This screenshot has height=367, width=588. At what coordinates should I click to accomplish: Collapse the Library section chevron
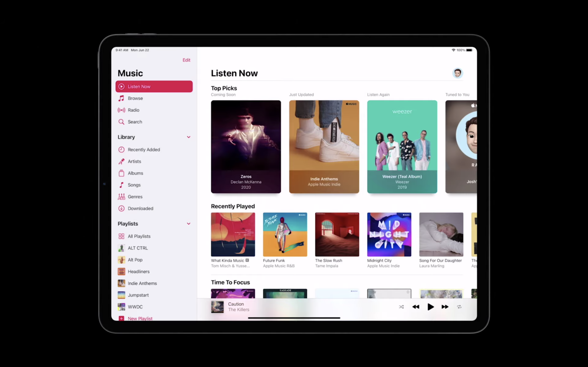point(188,137)
